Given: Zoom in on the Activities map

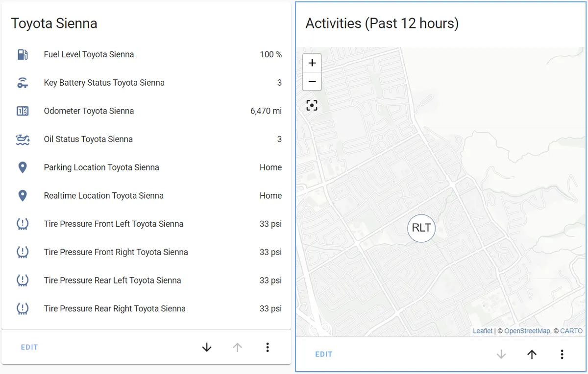Looking at the screenshot, I should click(312, 63).
